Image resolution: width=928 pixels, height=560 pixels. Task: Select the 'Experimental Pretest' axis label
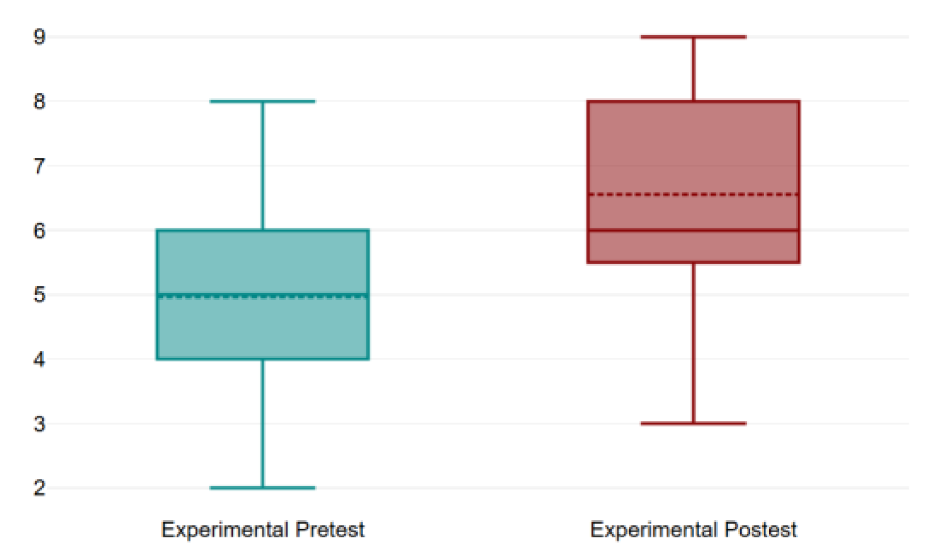point(262,529)
